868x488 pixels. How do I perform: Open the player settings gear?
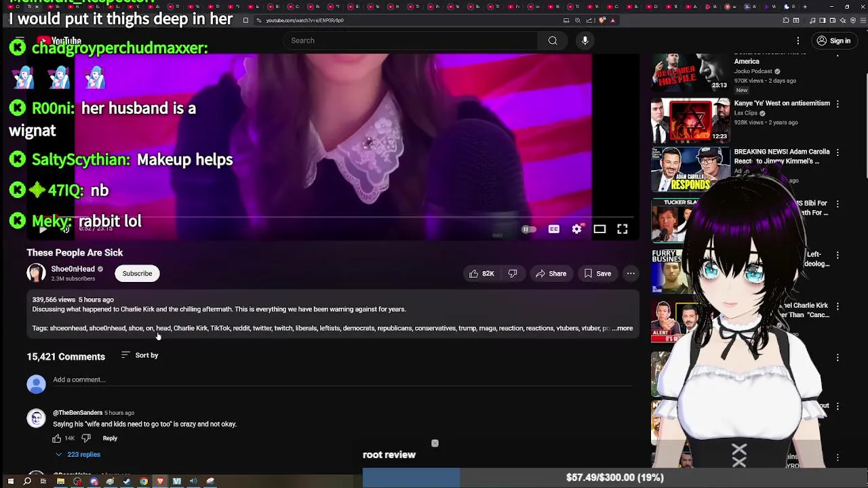576,230
